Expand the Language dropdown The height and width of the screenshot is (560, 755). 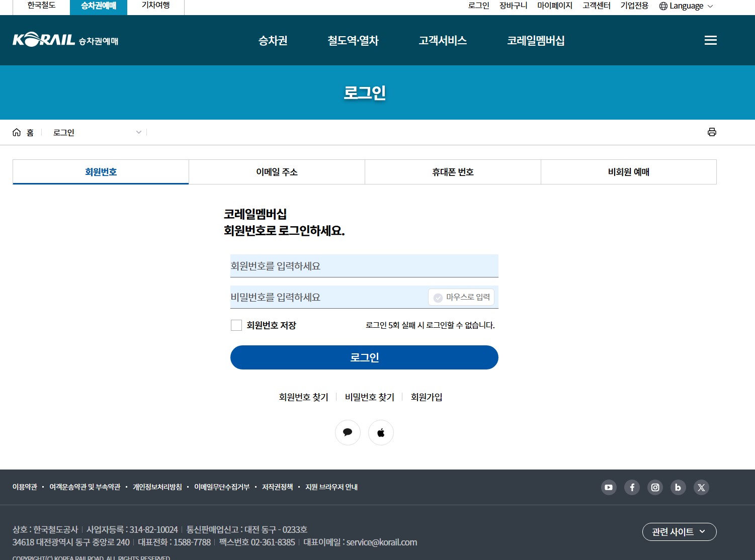point(686,6)
